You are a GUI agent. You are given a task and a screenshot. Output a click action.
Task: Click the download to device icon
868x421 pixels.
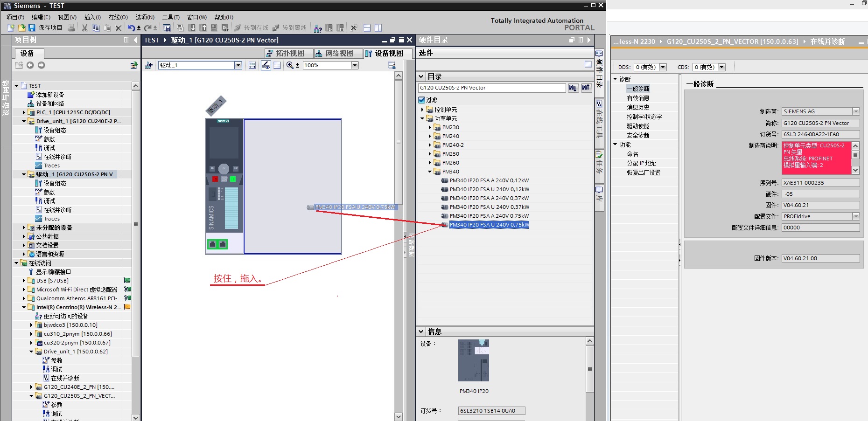[x=191, y=28]
